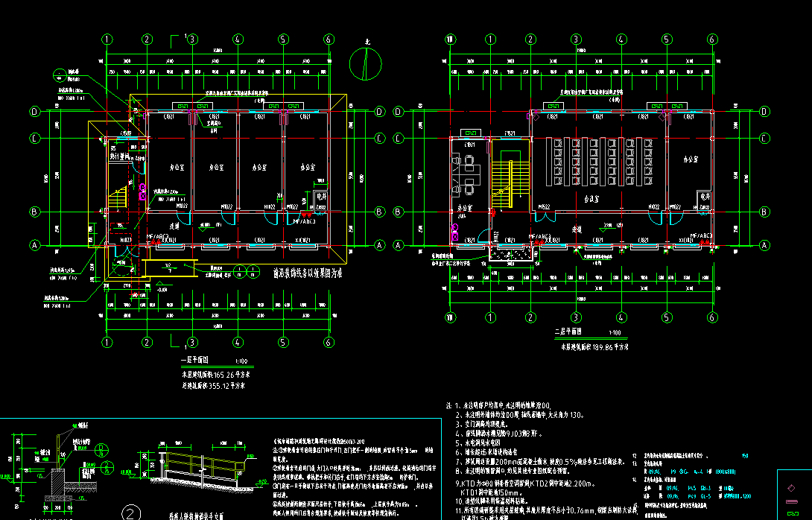Click the pink diamond symbol in bottom-right legend
Screen dimensions: 812x520
point(792,488)
